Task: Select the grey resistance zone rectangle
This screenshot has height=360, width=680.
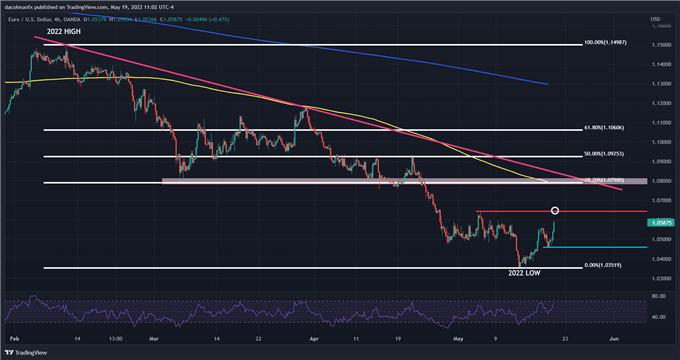Action: click(x=404, y=180)
